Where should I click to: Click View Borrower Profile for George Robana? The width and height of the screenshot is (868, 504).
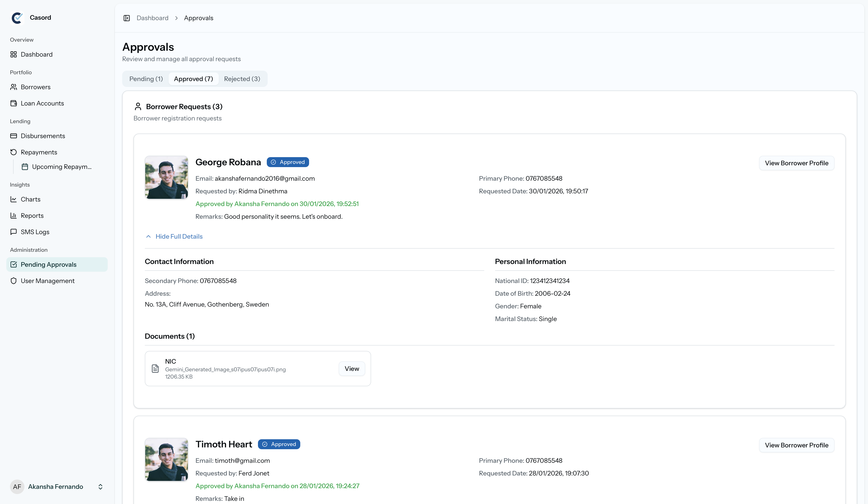pyautogui.click(x=796, y=163)
